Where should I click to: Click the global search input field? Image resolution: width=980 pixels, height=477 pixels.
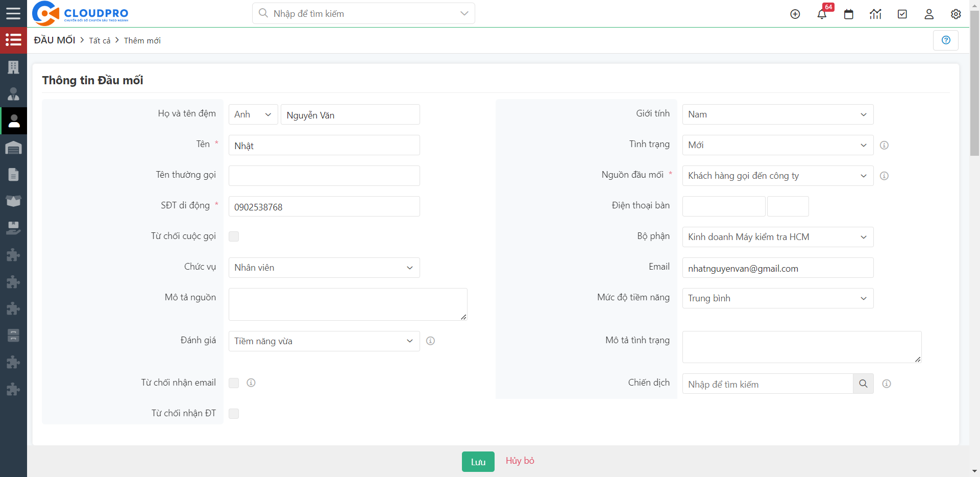click(x=363, y=13)
